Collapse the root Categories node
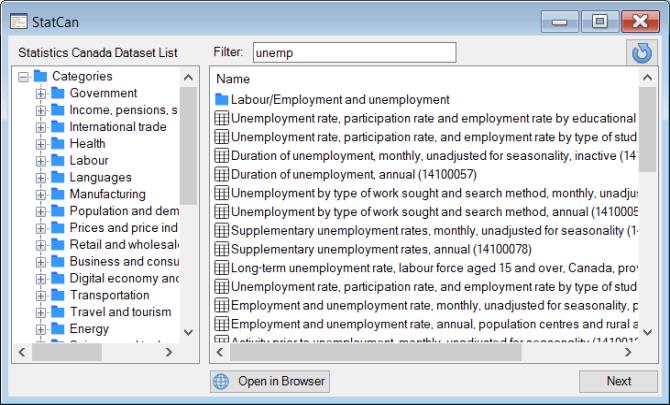This screenshot has height=405, width=670. (24, 77)
